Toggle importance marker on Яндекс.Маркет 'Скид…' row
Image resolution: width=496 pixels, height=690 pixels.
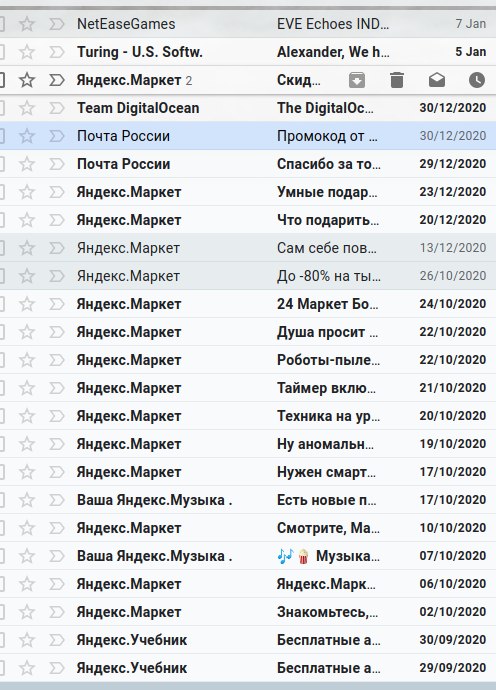click(x=57, y=80)
